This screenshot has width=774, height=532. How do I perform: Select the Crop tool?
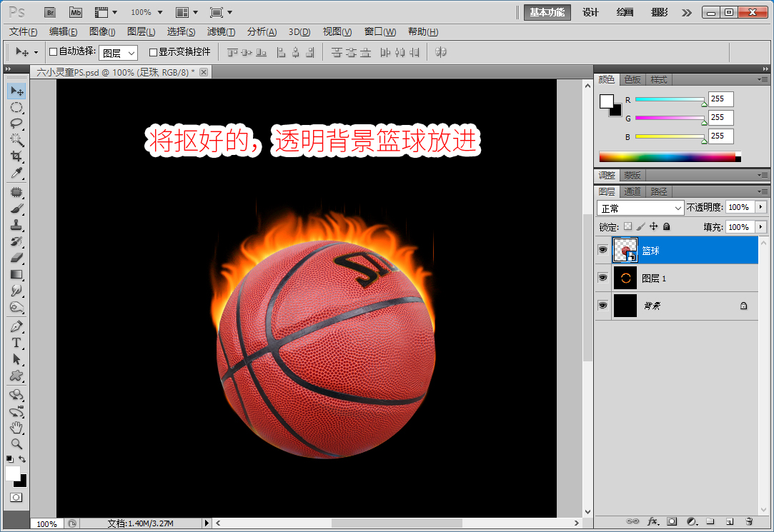pyautogui.click(x=16, y=156)
